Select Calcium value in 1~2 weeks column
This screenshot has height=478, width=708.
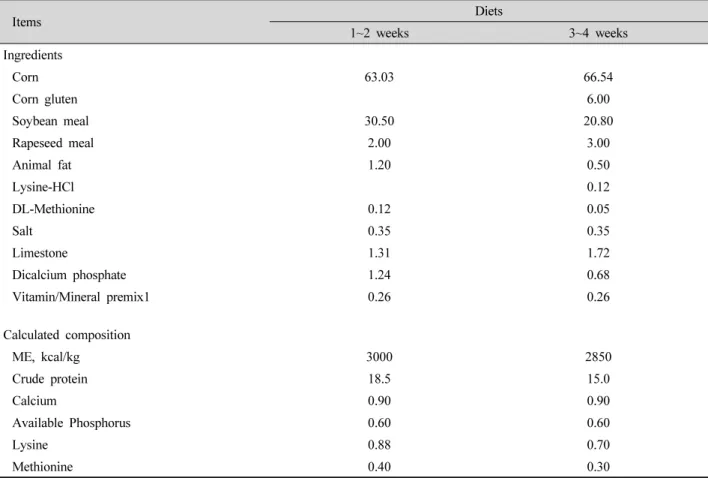tap(379, 401)
